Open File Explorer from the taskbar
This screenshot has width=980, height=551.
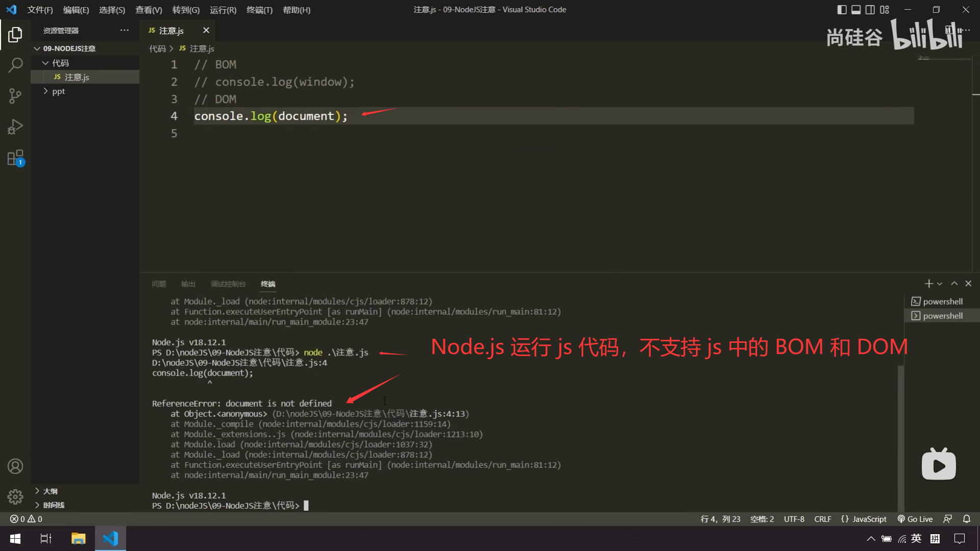pyautogui.click(x=78, y=538)
